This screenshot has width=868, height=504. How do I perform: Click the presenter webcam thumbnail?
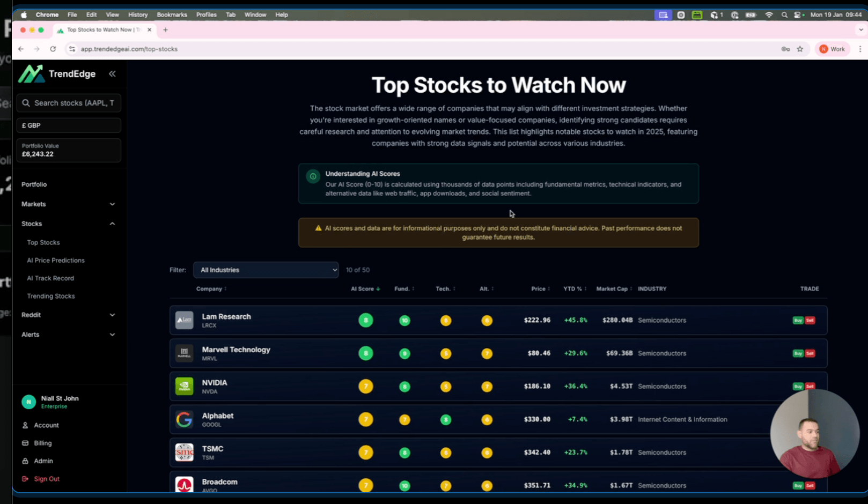point(815,433)
